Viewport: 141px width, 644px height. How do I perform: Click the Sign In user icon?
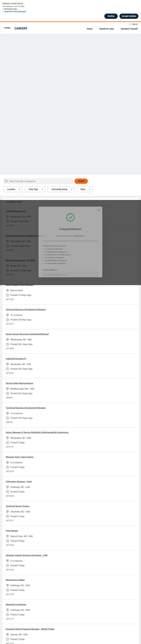tap(130, 24)
